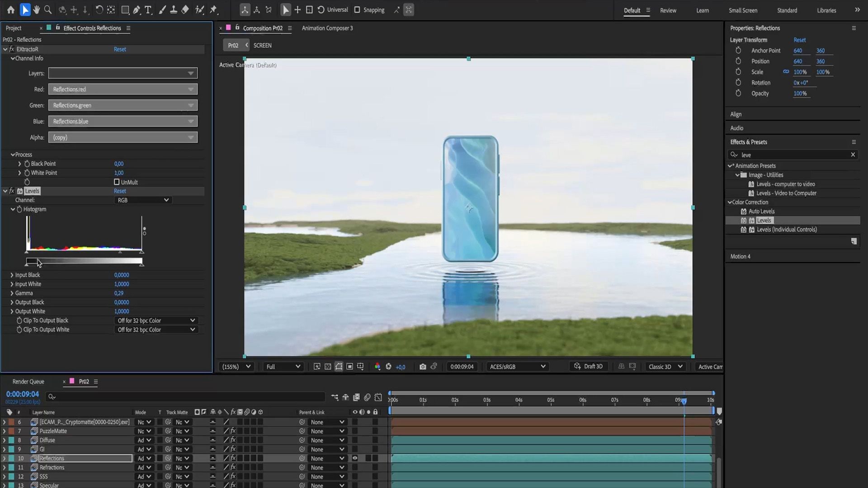This screenshot has height=488, width=868.
Task: Select the Zoom magnifier tool
Action: coord(48,10)
